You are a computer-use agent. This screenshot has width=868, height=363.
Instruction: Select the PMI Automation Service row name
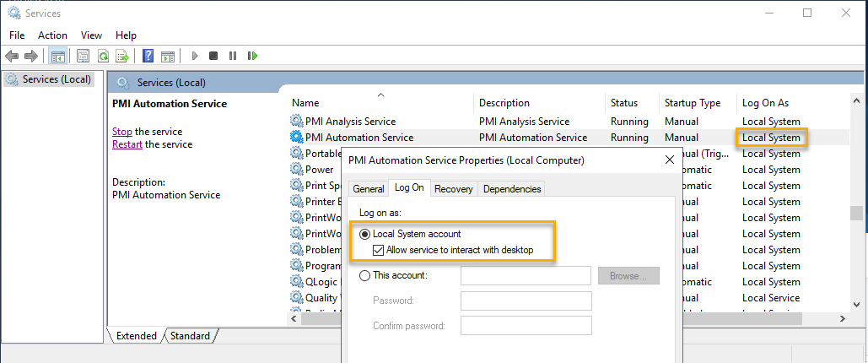coord(359,138)
